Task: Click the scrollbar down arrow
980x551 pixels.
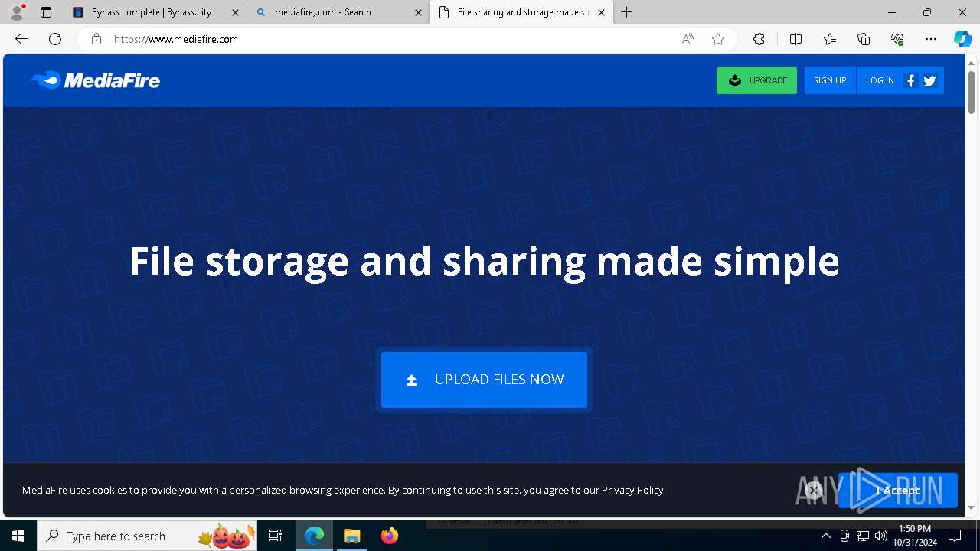Action: coord(971,507)
